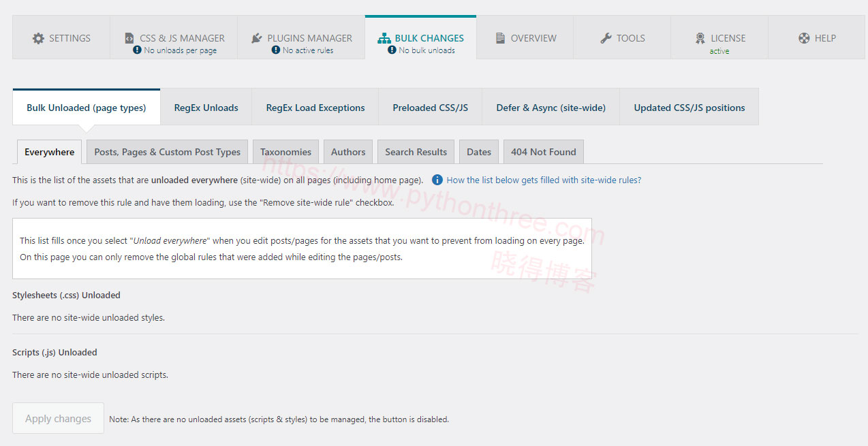The height and width of the screenshot is (446, 868).
Task: Switch to RegEx Unloads sub-tab
Action: pos(206,108)
